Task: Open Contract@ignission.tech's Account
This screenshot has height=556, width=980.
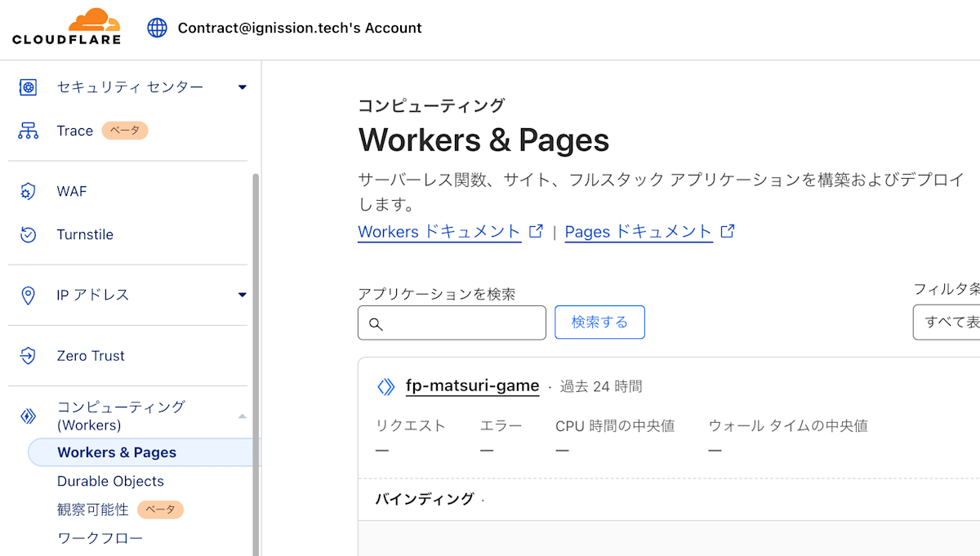Action: tap(300, 28)
